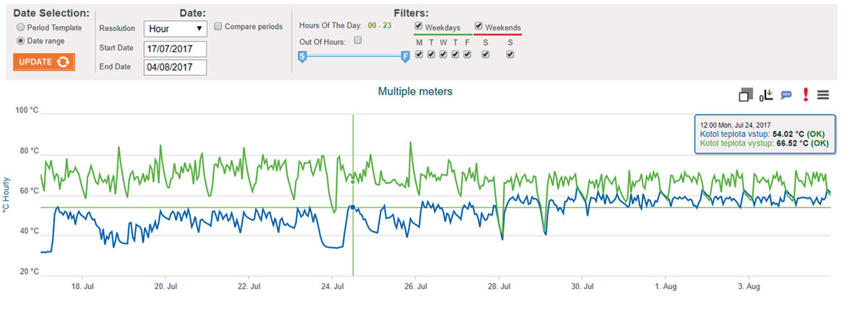This screenshot has height=310, width=868.
Task: Select the Date range radio button
Action: coord(20,41)
